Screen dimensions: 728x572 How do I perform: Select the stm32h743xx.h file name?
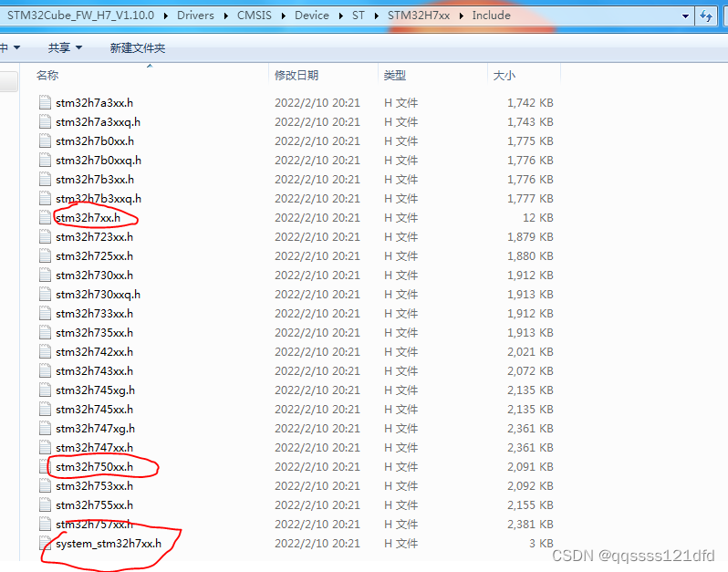(x=94, y=371)
